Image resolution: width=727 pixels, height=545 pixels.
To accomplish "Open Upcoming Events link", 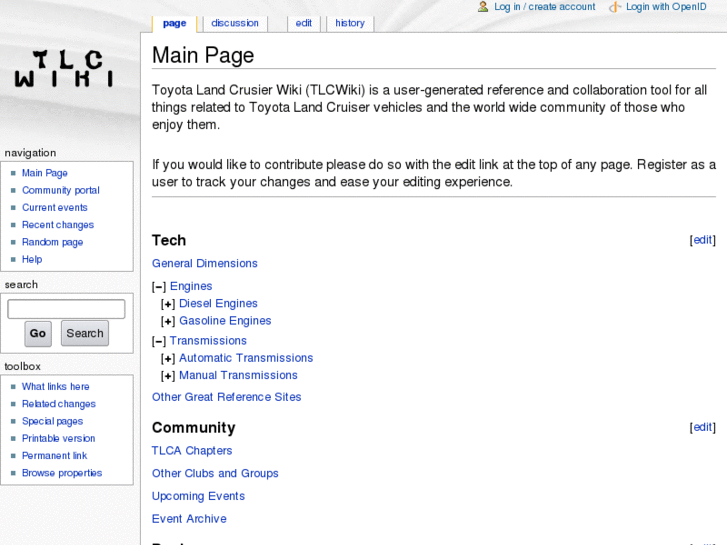I will pos(198,496).
